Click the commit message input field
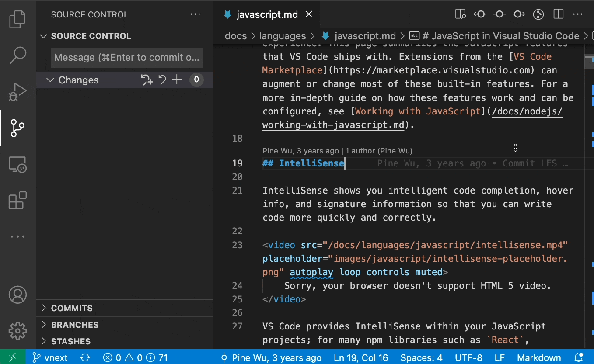The width and height of the screenshot is (594, 364). (126, 57)
